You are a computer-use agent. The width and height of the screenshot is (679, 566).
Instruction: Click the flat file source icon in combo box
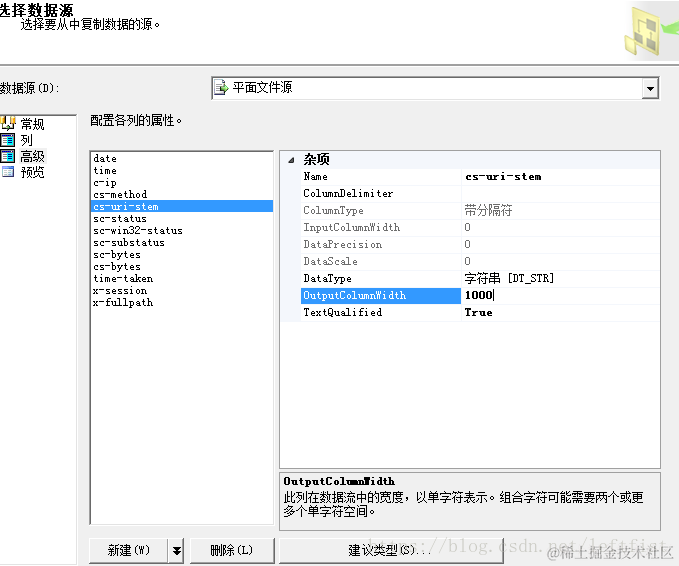221,88
